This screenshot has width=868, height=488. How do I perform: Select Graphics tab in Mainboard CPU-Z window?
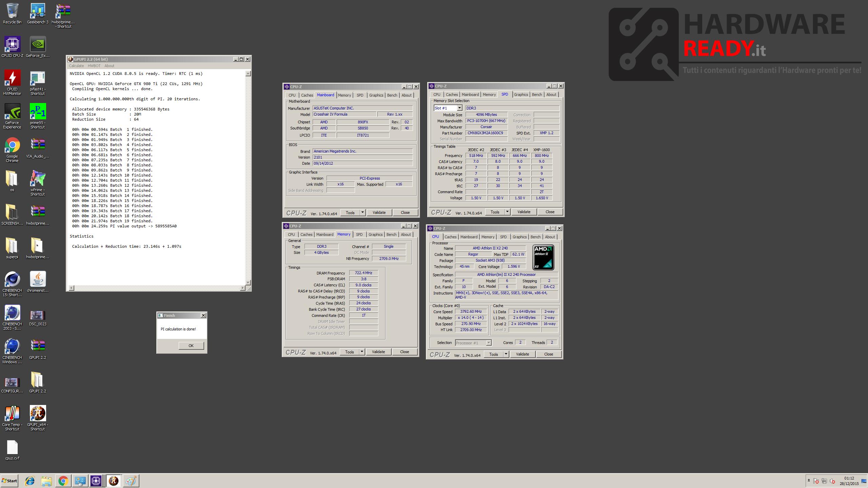click(x=376, y=95)
